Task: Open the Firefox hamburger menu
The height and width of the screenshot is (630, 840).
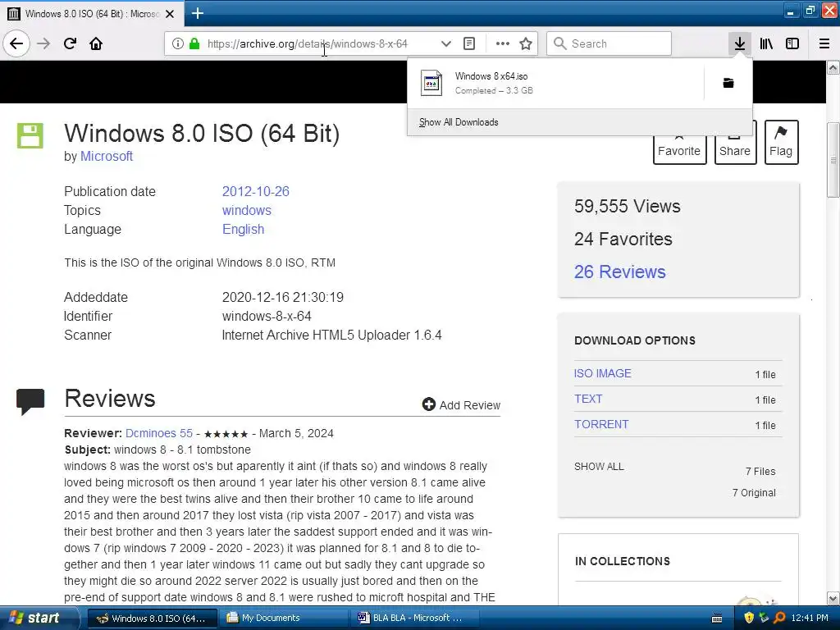Action: tap(824, 43)
